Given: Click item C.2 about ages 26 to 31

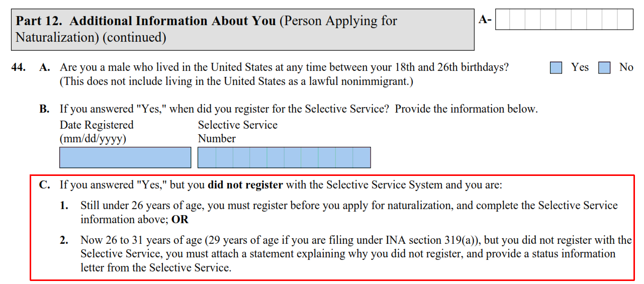Looking at the screenshot, I should pos(356,253).
